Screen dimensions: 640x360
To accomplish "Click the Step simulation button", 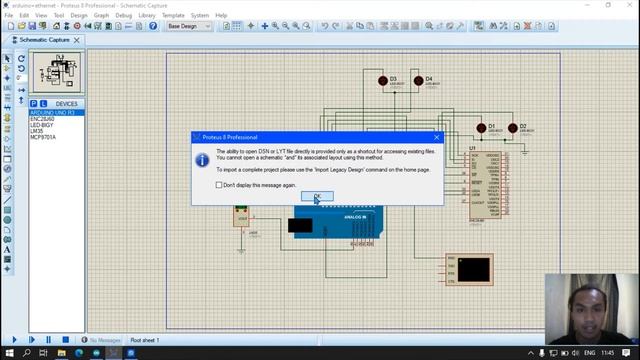I will coord(31,340).
